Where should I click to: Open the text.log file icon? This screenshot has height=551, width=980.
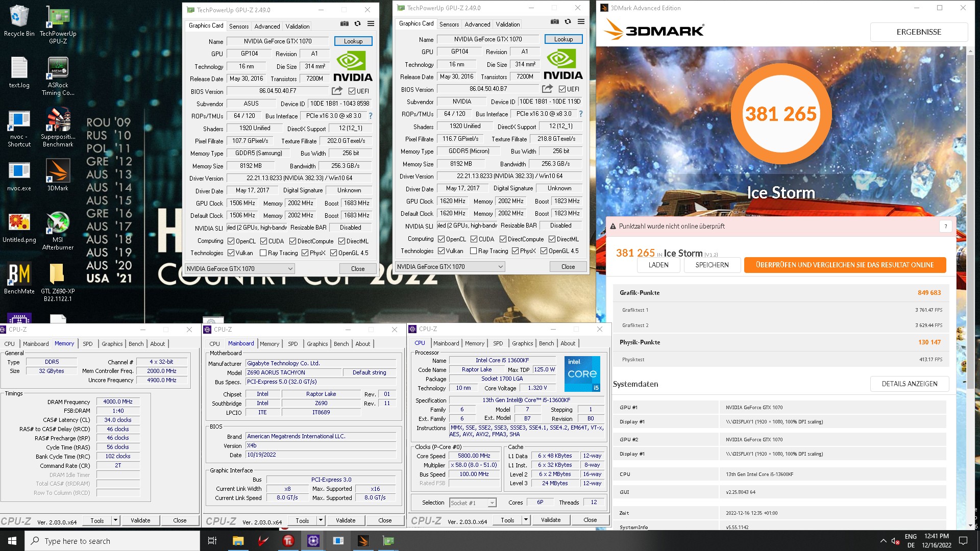[x=19, y=72]
